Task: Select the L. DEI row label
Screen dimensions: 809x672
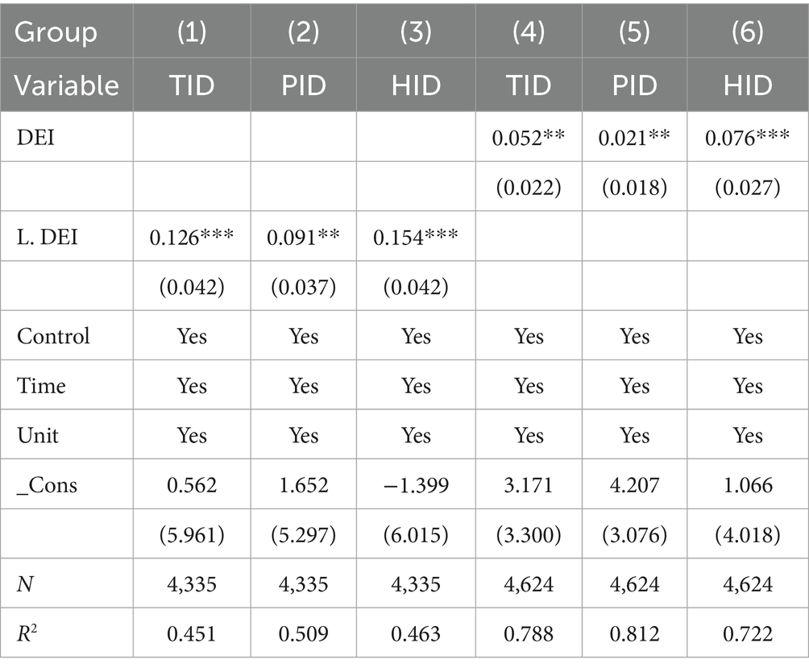Action: 48,237
